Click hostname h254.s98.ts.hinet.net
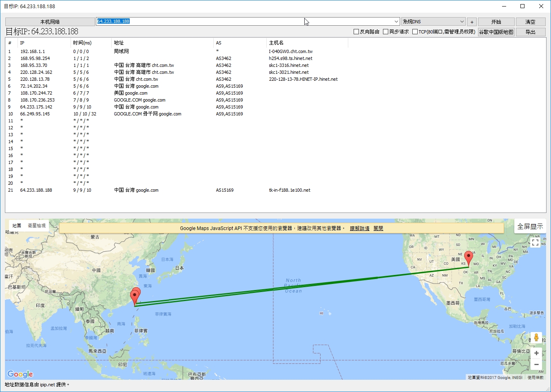This screenshot has width=551, height=392. point(290,58)
